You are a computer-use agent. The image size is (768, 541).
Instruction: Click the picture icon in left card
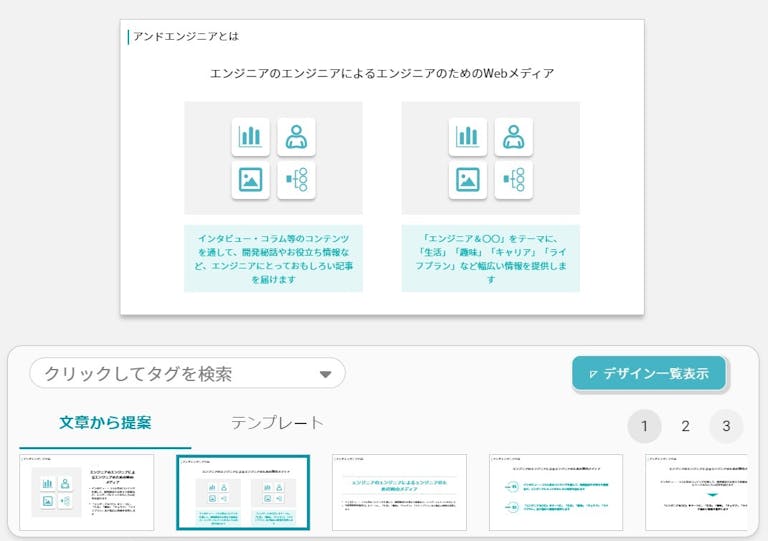point(250,180)
